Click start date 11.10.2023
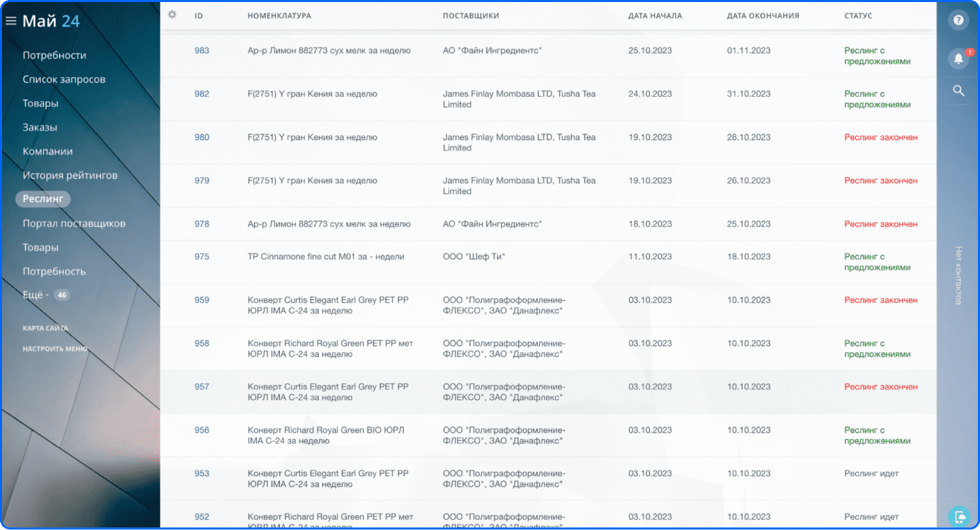The height and width of the screenshot is (530, 980). tap(650, 257)
